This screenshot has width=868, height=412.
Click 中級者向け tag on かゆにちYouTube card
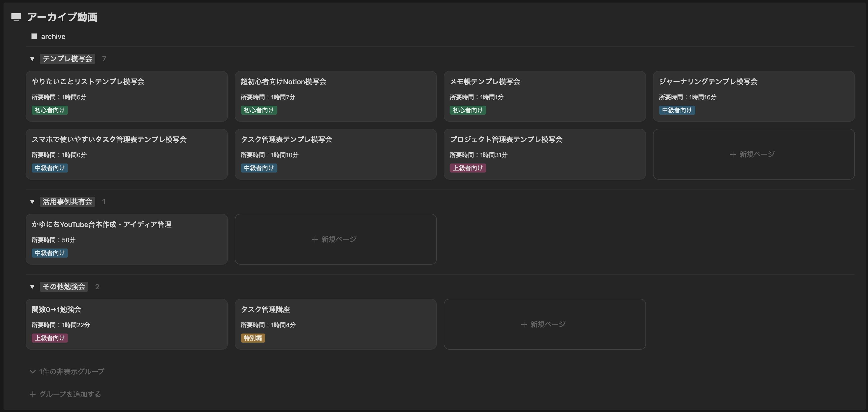coord(50,253)
